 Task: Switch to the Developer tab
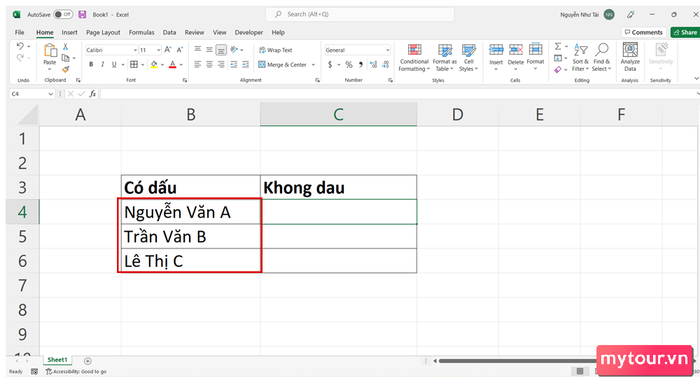[249, 33]
